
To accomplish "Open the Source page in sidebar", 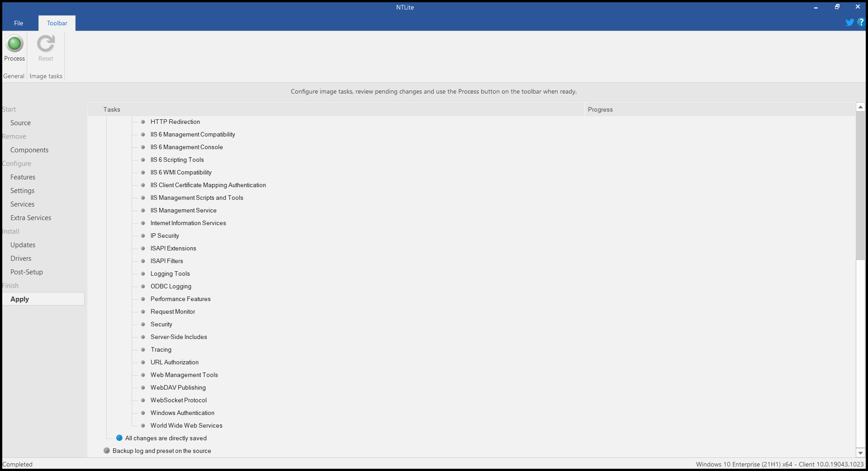I will pos(20,123).
